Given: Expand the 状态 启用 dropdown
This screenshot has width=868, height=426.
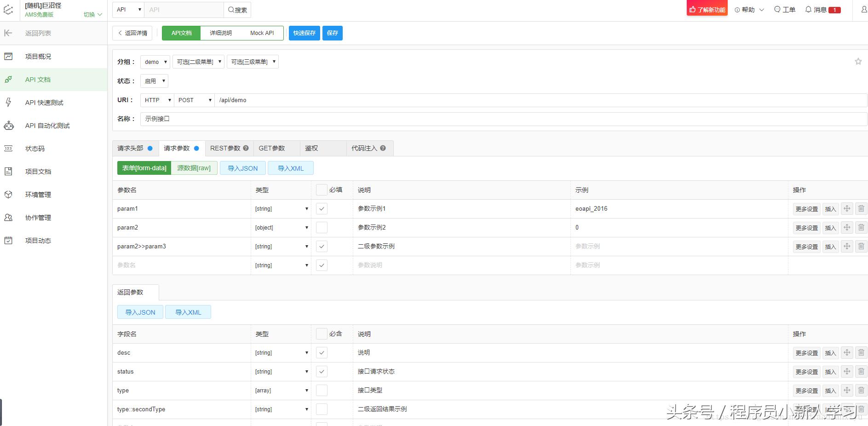Looking at the screenshot, I should pyautogui.click(x=154, y=81).
